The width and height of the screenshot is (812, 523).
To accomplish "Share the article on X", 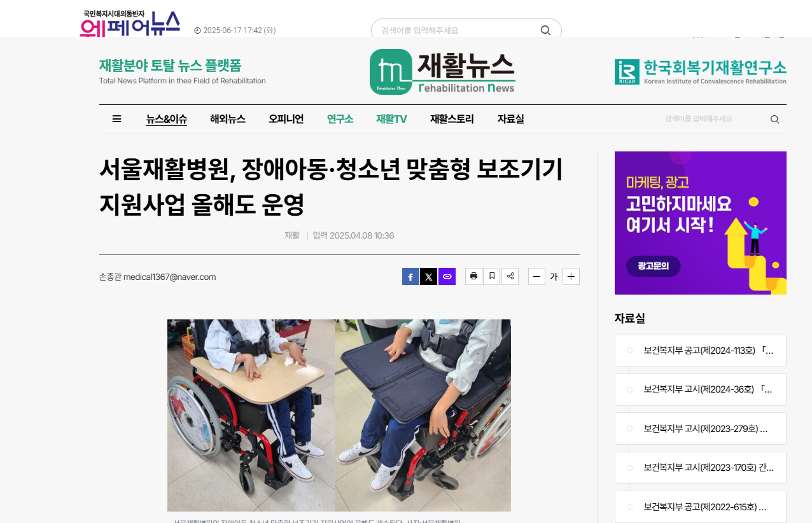I will pyautogui.click(x=429, y=277).
